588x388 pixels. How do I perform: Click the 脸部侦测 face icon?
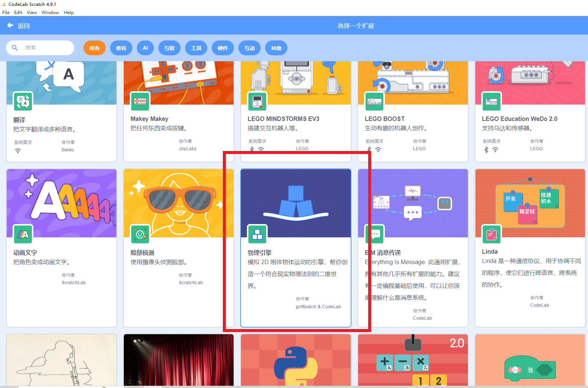click(140, 234)
